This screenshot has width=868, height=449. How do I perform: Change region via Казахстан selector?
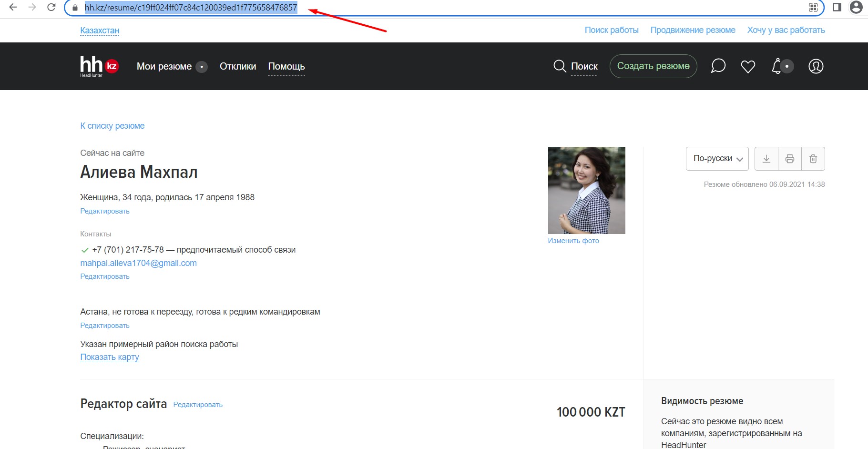pyautogui.click(x=100, y=31)
